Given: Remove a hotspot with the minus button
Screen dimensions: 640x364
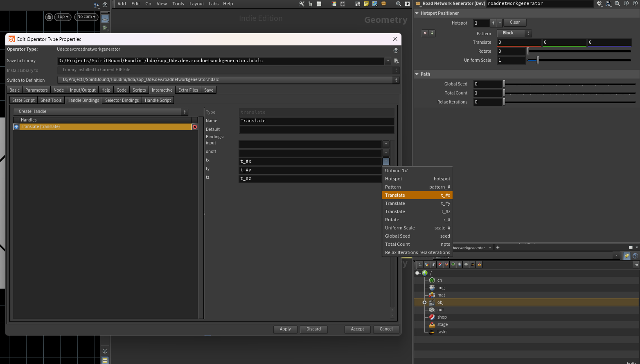Looking at the screenshot, I should (500, 23).
